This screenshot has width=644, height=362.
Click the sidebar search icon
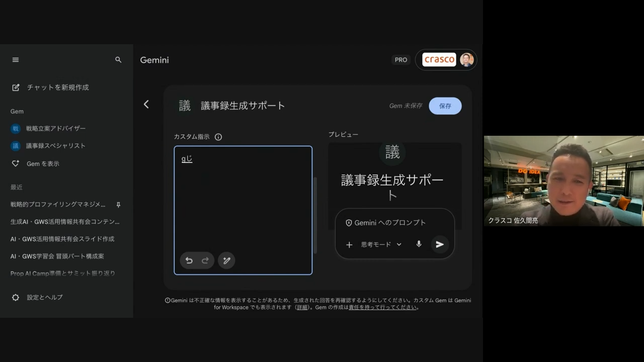tap(118, 60)
